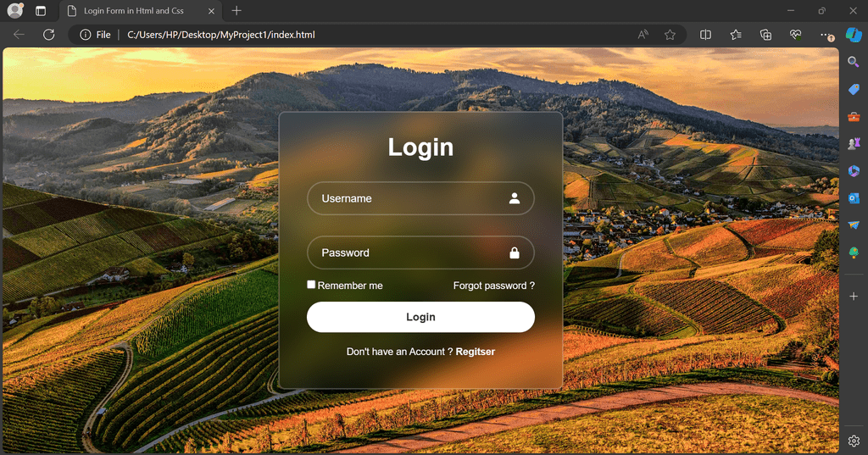Open a new browser tab
Viewport: 868px width, 455px height.
(236, 10)
